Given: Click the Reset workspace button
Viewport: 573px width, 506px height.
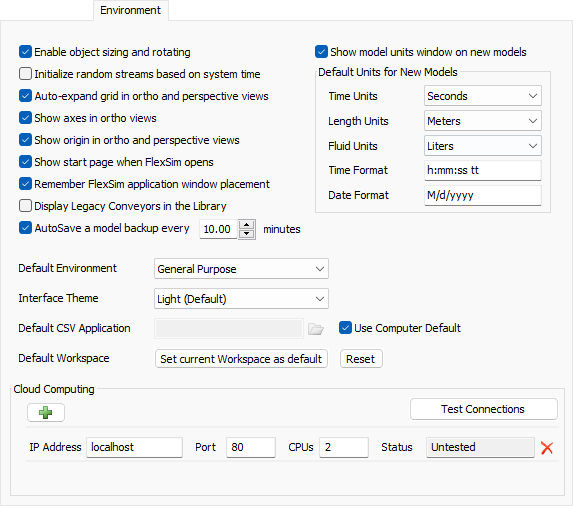Looking at the screenshot, I should coord(361,359).
